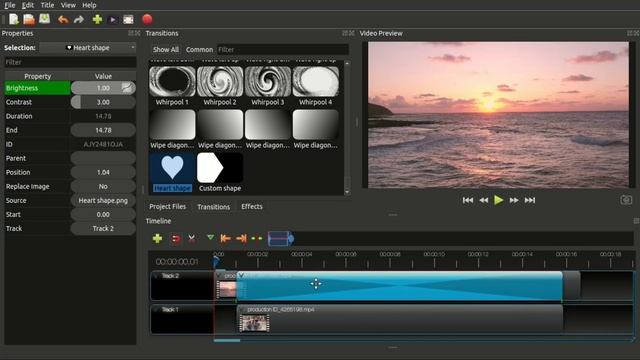This screenshot has height=360, width=640.
Task: Open the blue transition's menu chevron
Action: (x=241, y=276)
